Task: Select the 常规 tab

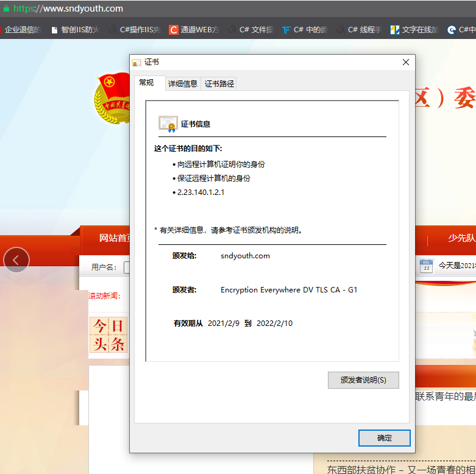Action: coord(147,83)
